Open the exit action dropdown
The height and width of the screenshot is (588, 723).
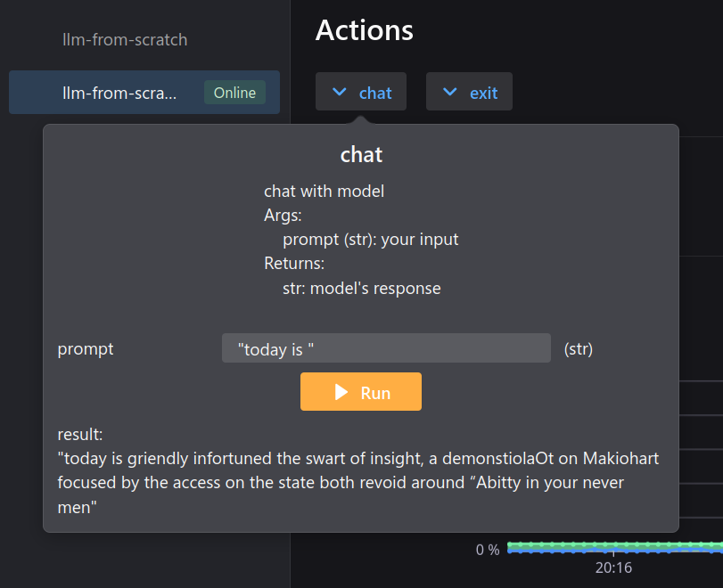[x=469, y=93]
